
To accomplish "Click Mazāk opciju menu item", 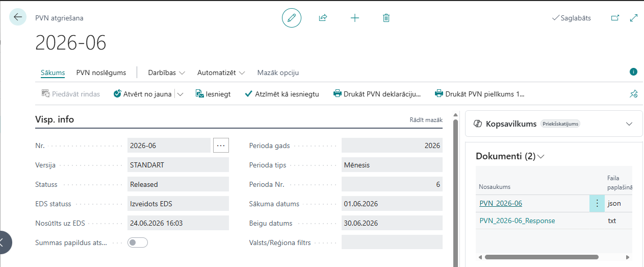I will click(x=278, y=72).
